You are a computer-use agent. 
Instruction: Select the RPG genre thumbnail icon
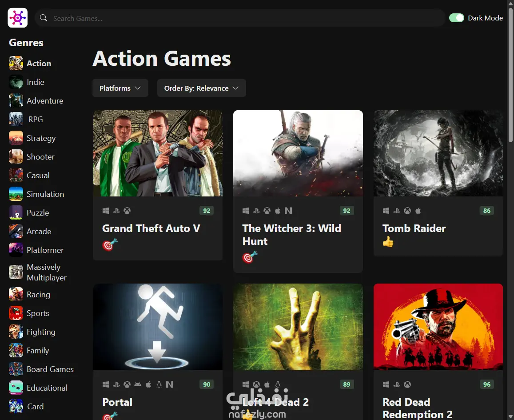(x=16, y=120)
